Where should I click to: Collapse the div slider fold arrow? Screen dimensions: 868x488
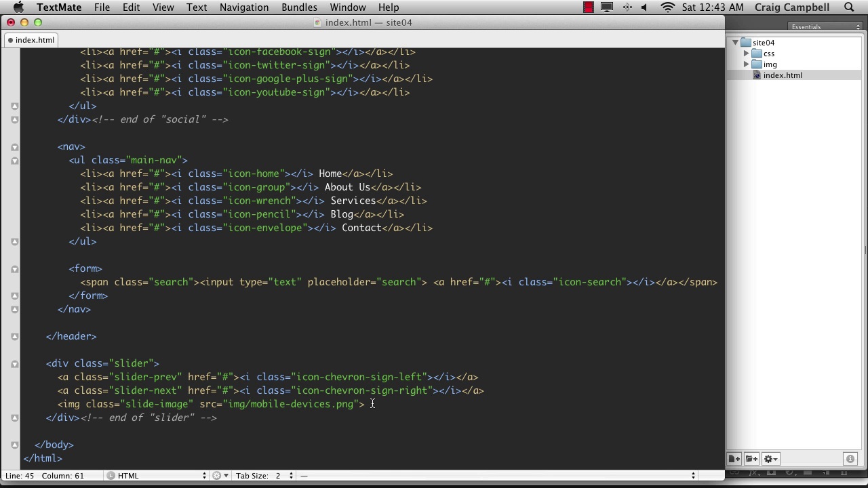tap(14, 364)
